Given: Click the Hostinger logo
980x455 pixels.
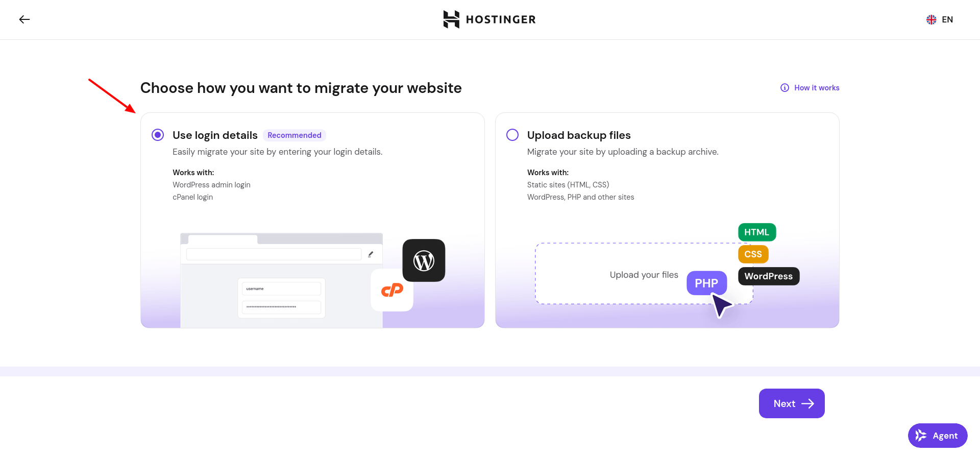Looking at the screenshot, I should click(x=489, y=19).
